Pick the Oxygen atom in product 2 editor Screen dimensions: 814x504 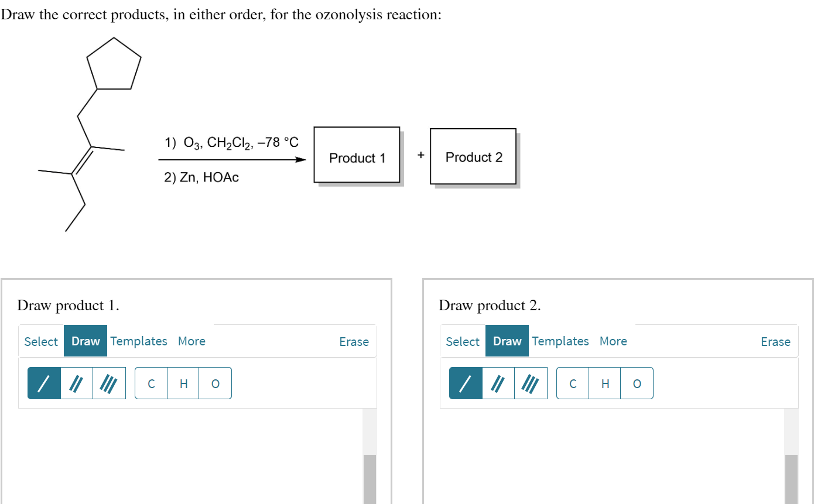(637, 383)
